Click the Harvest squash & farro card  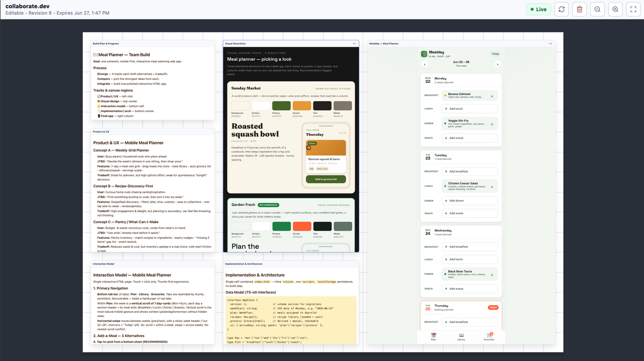coord(326,156)
